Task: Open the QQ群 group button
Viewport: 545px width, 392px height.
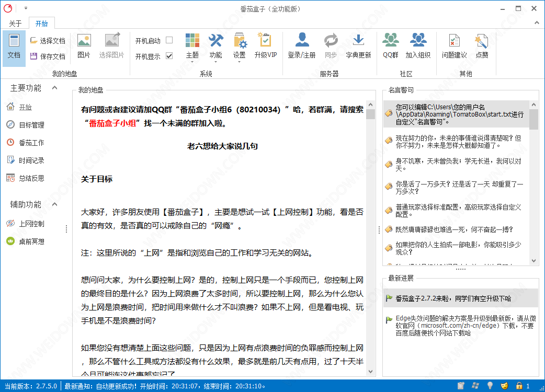Action: coord(390,46)
